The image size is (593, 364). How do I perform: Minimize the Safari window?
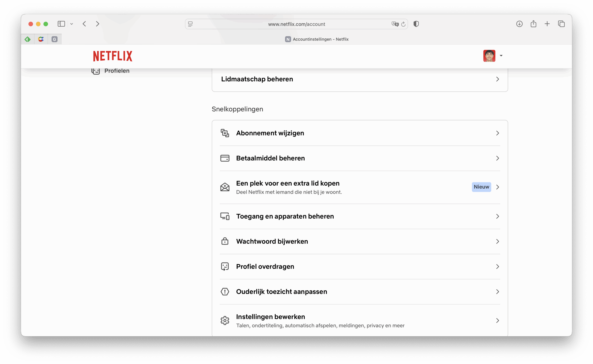tap(38, 24)
